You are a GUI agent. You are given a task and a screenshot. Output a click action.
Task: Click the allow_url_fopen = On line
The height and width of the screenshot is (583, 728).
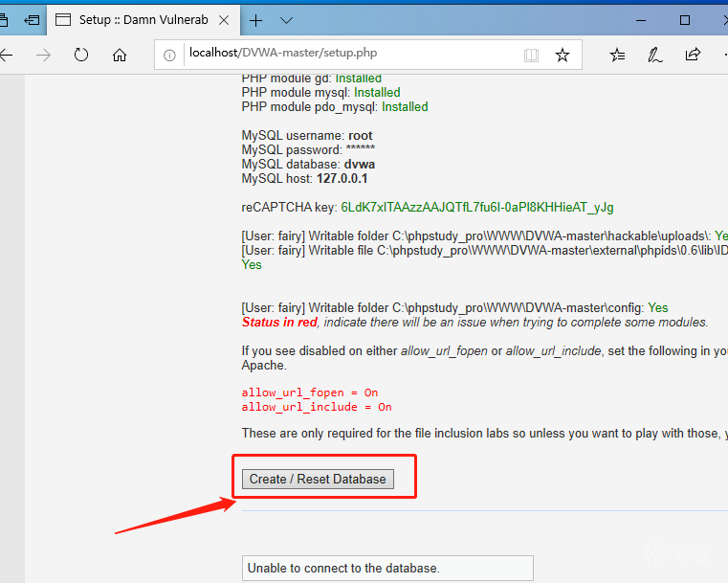pyautogui.click(x=310, y=392)
